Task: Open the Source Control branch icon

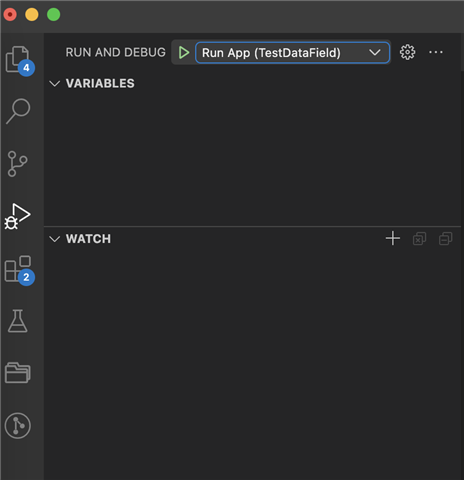Action: click(x=17, y=163)
